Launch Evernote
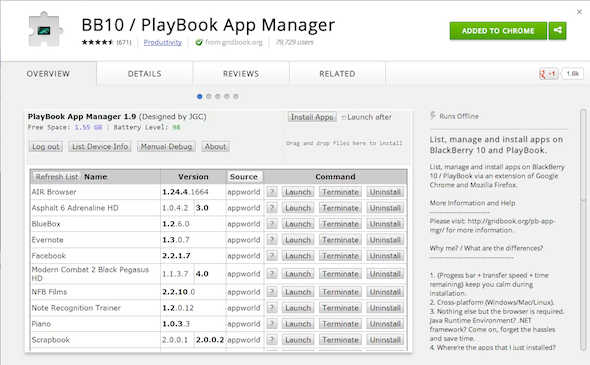590x365 pixels. pos(298,240)
